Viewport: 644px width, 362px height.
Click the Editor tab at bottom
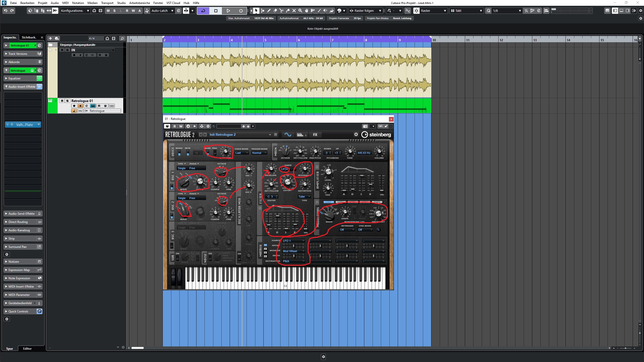(27, 349)
